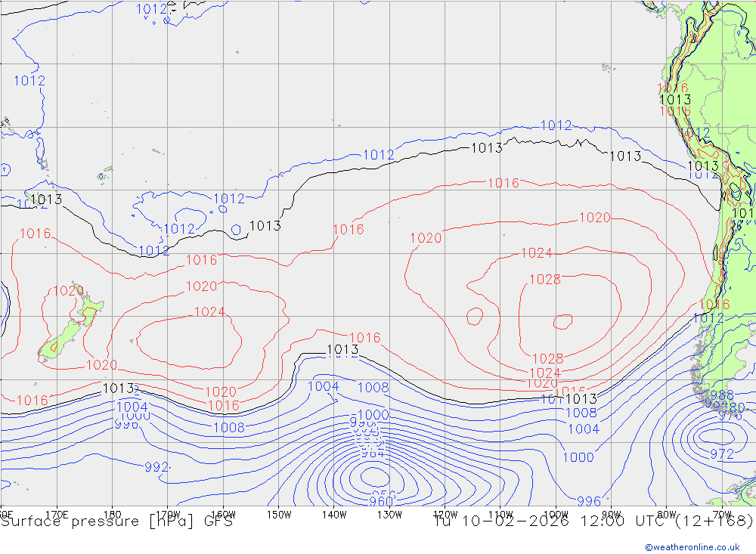
Task: Click the 140W longitude axis label
Action: (334, 515)
